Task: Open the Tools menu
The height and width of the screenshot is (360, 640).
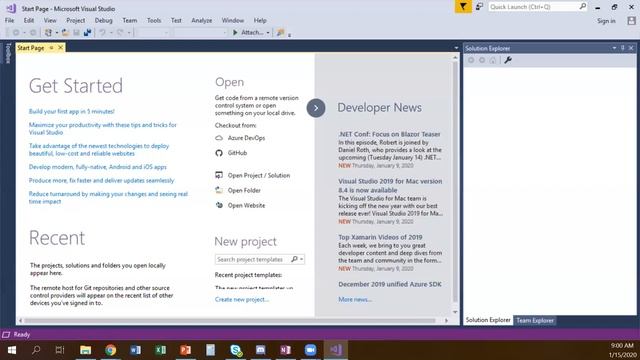Action: click(x=154, y=20)
